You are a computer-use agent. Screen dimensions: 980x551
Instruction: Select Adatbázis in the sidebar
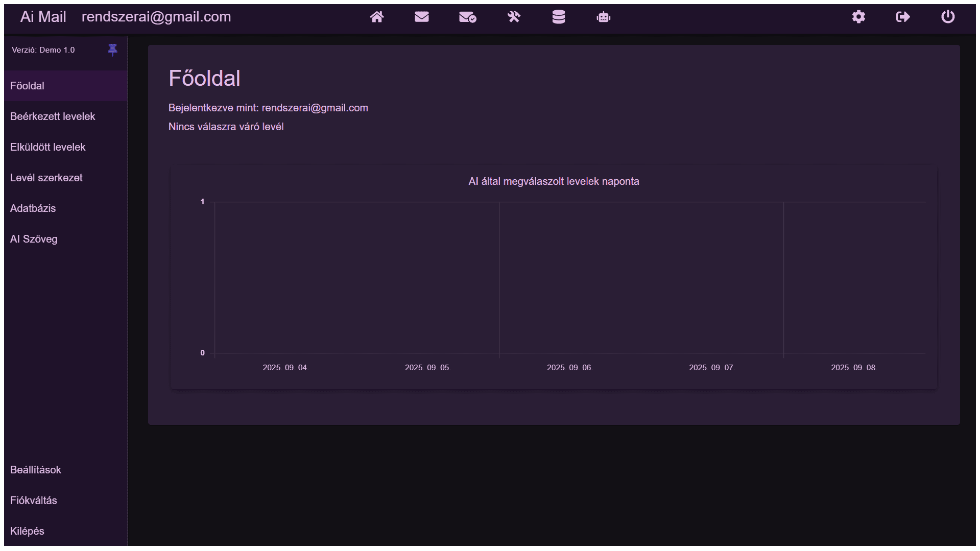pyautogui.click(x=33, y=208)
